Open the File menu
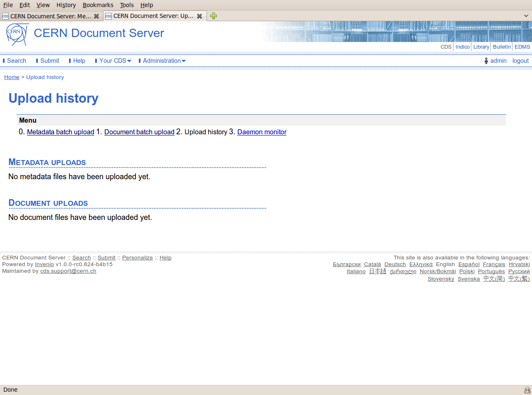The image size is (532, 395). click(x=8, y=5)
